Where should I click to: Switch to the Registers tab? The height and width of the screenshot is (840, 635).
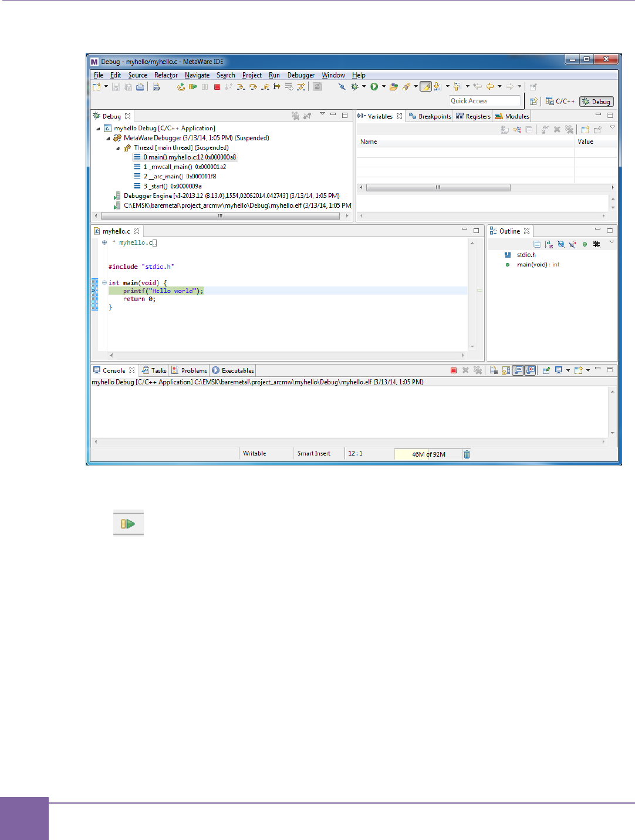473,116
